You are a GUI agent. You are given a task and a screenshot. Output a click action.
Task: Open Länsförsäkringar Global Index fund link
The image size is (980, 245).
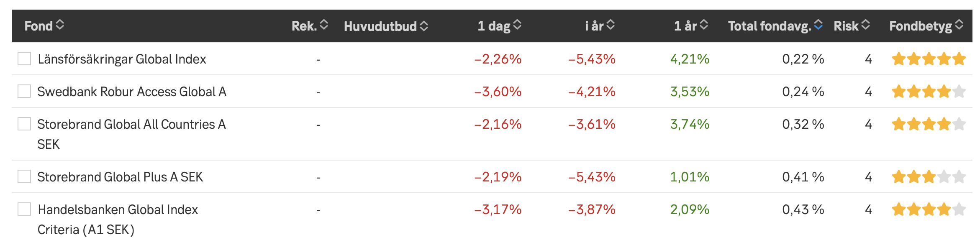(x=122, y=59)
